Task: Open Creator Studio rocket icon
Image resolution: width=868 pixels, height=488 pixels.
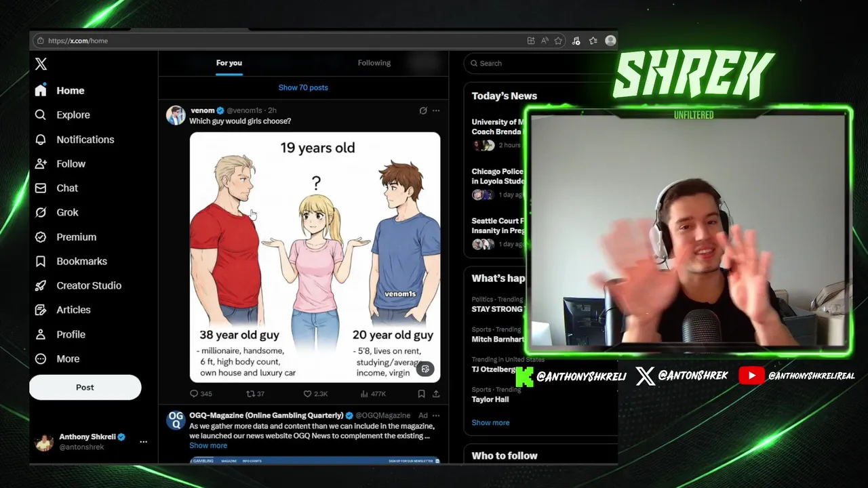Action: (41, 285)
